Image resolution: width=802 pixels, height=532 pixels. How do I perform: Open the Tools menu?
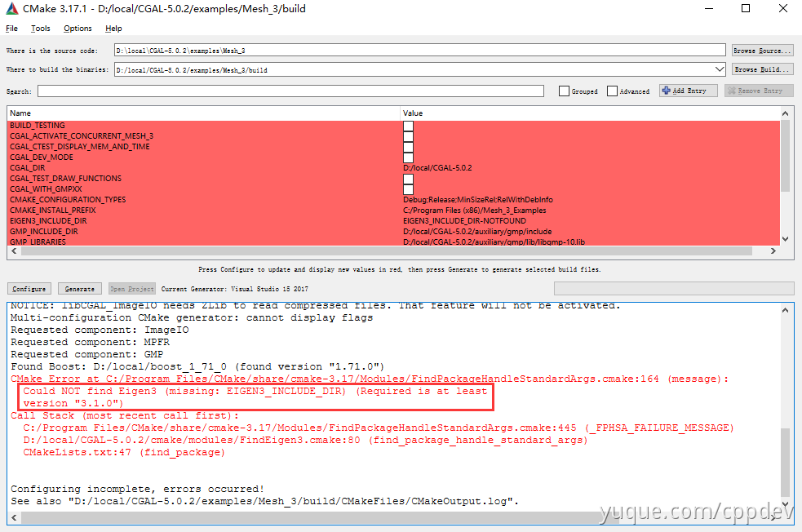pyautogui.click(x=41, y=29)
